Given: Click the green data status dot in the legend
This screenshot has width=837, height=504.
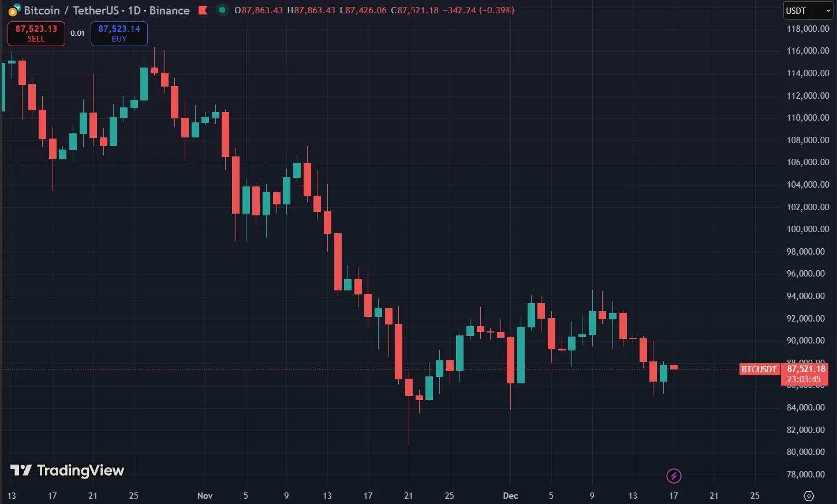Looking at the screenshot, I should [222, 10].
